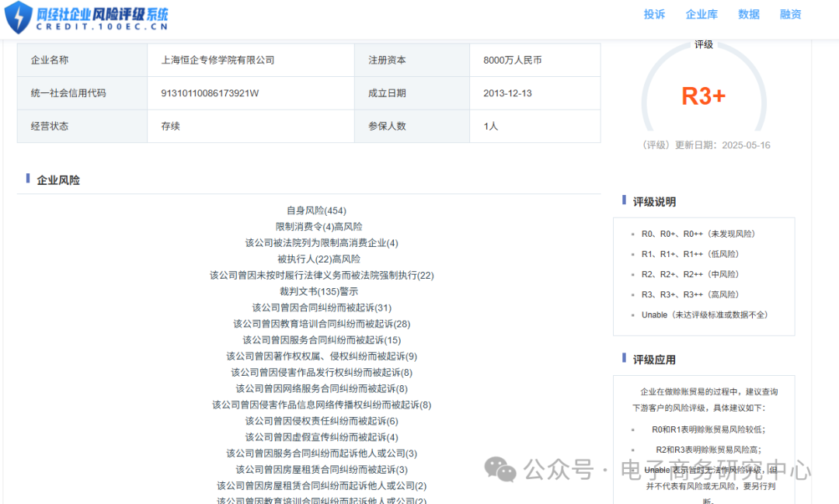Click R2和R3表明赊账贸易风险高 item
The height and width of the screenshot is (504, 839).
pyautogui.click(x=708, y=450)
